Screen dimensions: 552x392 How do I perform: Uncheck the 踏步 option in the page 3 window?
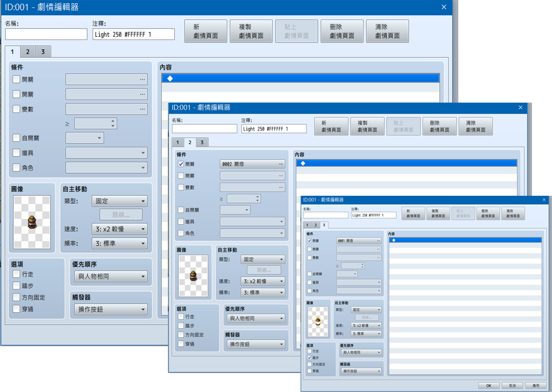pyautogui.click(x=309, y=357)
